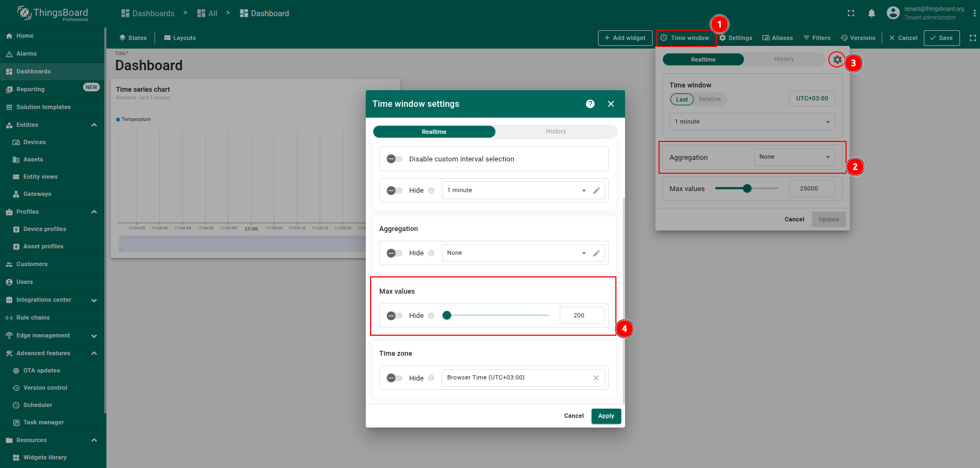Viewport: 980px width, 468px height.
Task: Click the pencil edit icon beside 1 minute
Action: pyautogui.click(x=596, y=191)
